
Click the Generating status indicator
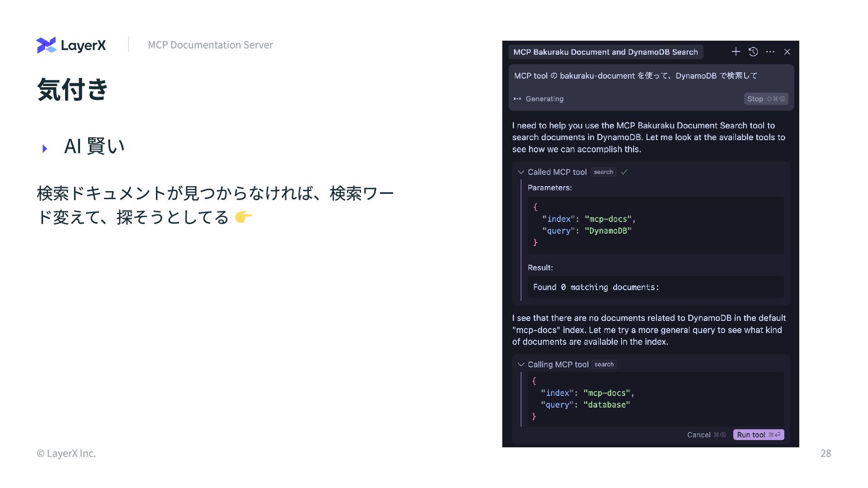(539, 99)
